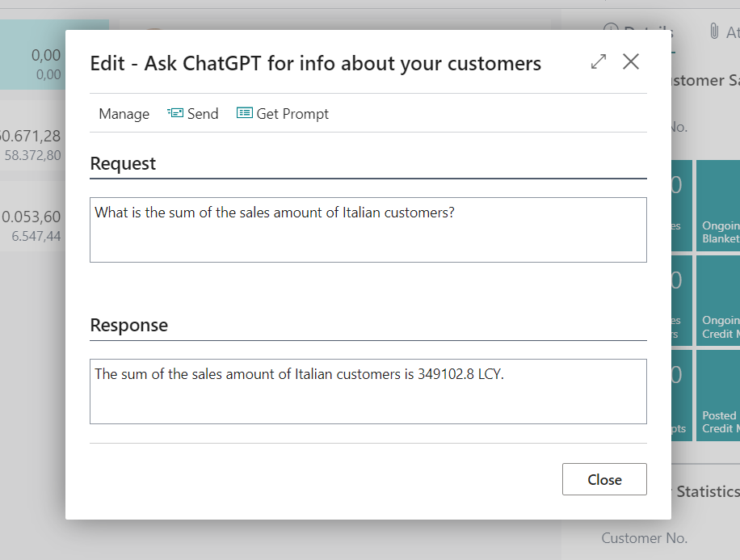The height and width of the screenshot is (560, 740).
Task: Click the 58.372,80 value in background list
Action: point(32,155)
